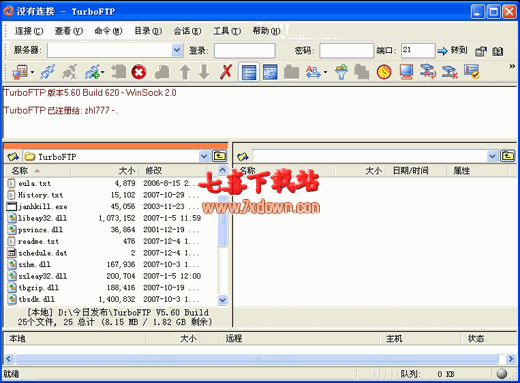Screen dimensions: 520x383
Task: Select the detailed list view icon
Action: [x=249, y=72]
